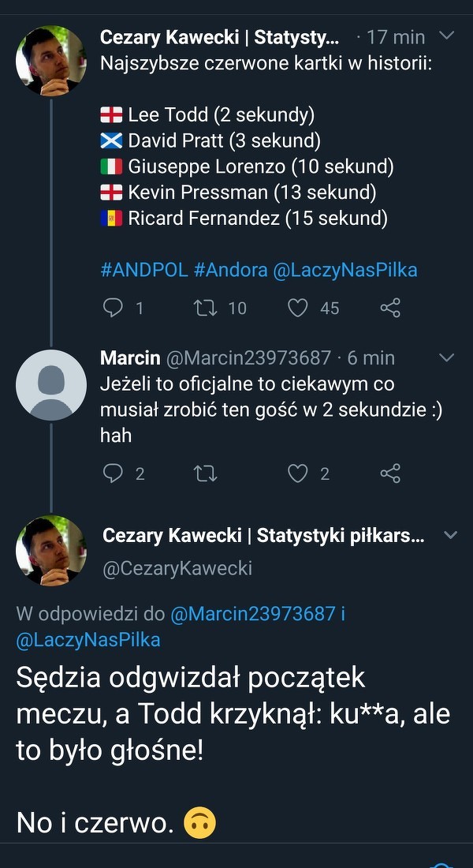The image size is (473, 868).
Task: Share Marcin's reply tweet
Action: (390, 473)
